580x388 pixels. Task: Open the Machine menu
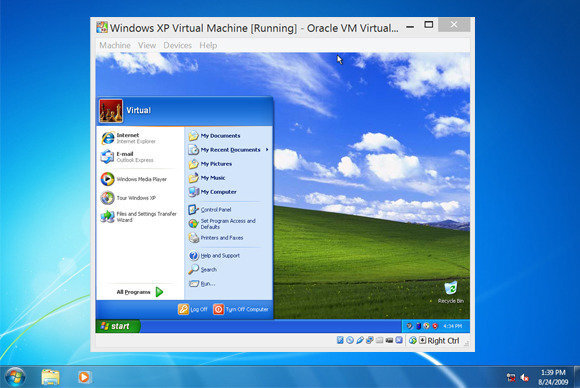pos(115,45)
